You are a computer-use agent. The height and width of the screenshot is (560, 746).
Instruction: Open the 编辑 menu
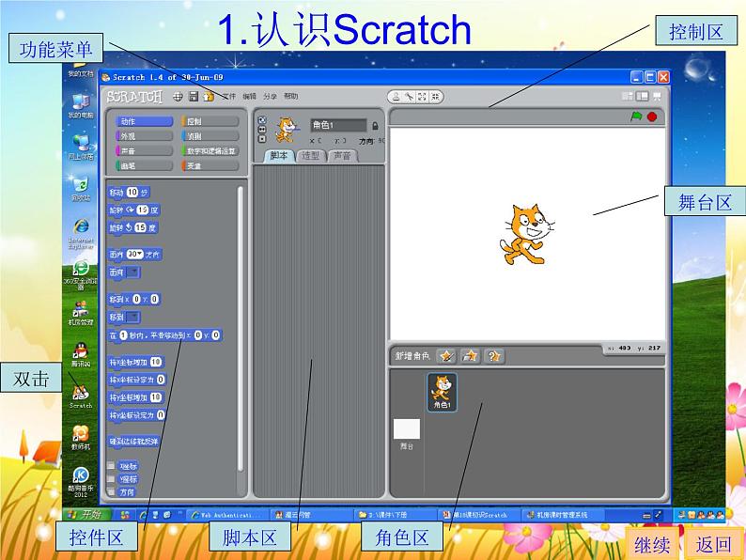click(x=249, y=96)
